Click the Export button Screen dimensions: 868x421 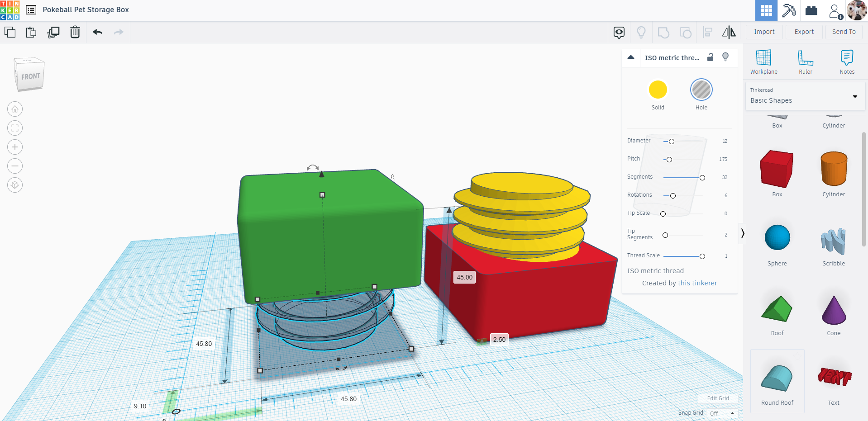804,32
